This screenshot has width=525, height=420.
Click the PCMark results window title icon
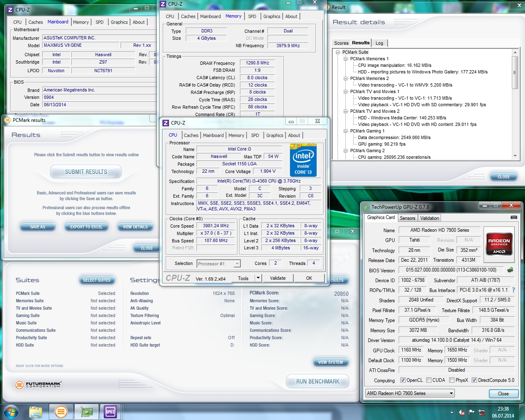pos(7,120)
